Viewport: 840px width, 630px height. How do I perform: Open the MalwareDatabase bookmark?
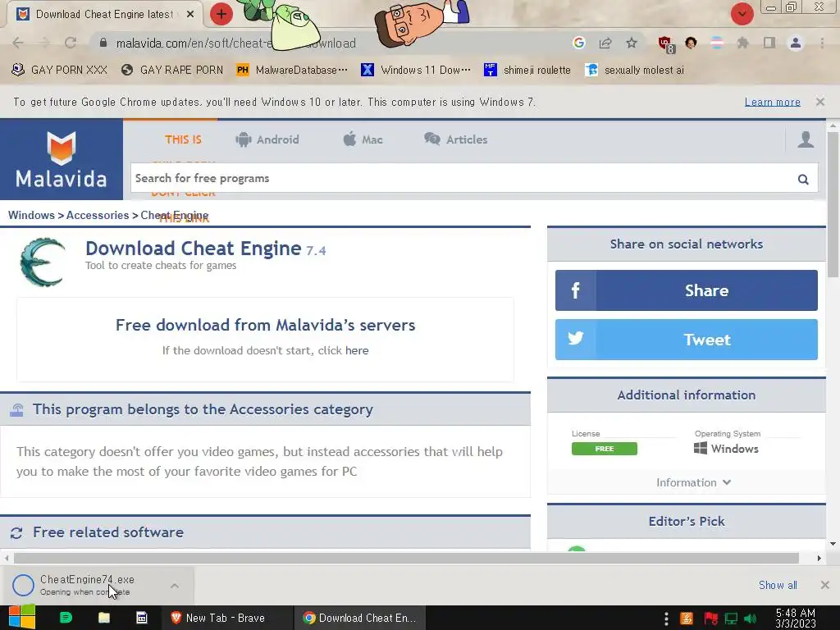(x=292, y=70)
